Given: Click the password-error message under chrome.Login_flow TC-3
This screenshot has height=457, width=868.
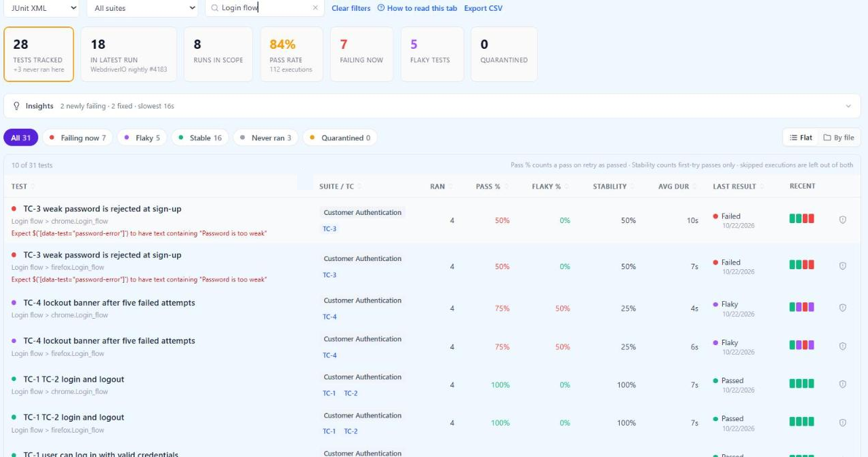Looking at the screenshot, I should click(139, 233).
